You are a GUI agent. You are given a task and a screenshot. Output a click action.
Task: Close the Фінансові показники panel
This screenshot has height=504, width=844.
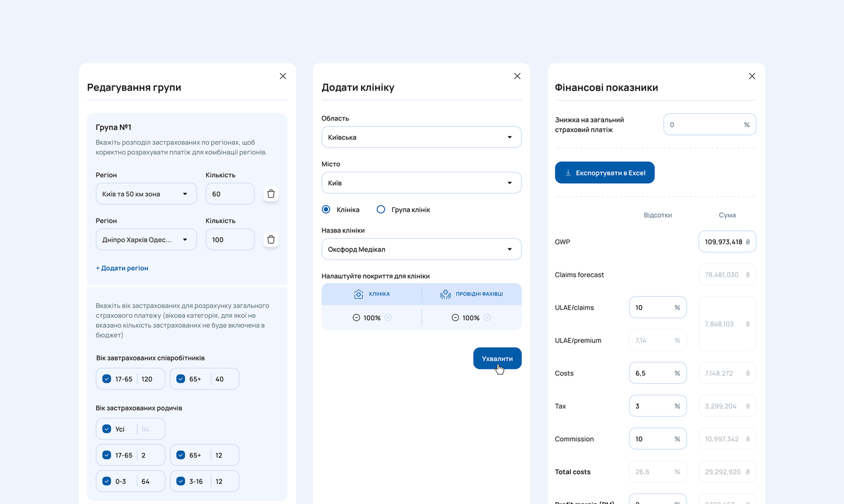pos(752,77)
